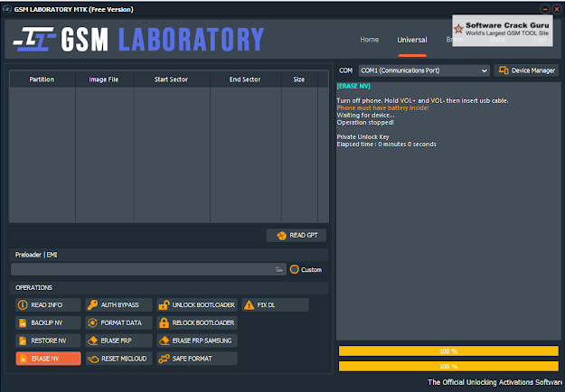Click the SAFE FORMAT icon
The height and width of the screenshot is (392, 565).
[x=164, y=359]
